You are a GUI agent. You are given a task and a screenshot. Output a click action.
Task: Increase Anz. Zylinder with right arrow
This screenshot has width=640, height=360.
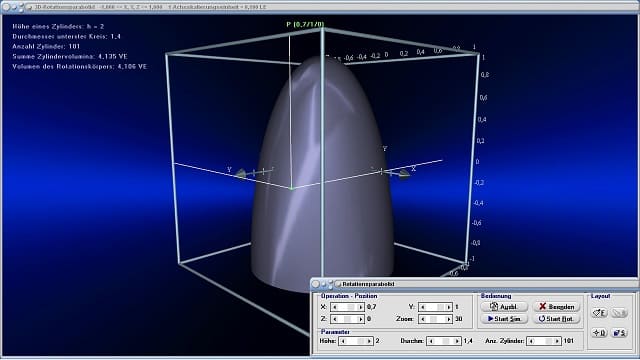click(x=557, y=341)
